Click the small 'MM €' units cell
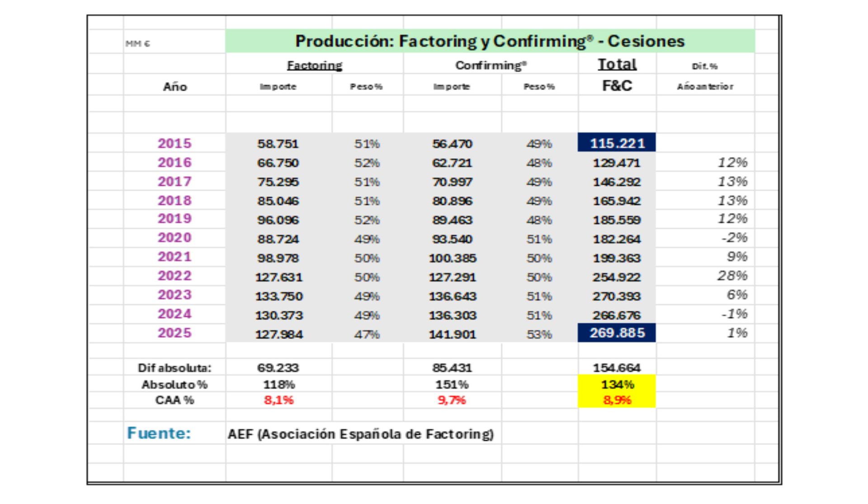Image resolution: width=868 pixels, height=504 pixels. [138, 44]
